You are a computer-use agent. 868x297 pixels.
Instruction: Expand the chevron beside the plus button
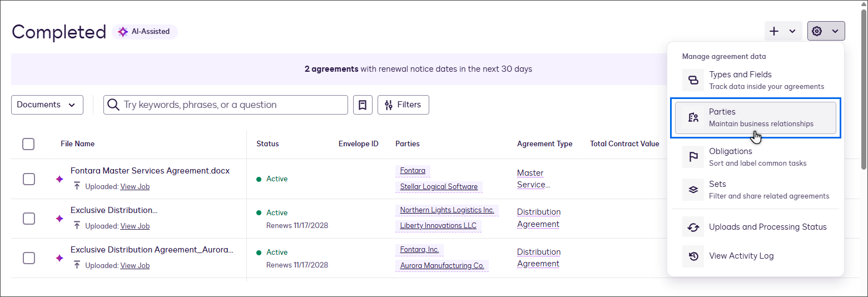tap(792, 31)
